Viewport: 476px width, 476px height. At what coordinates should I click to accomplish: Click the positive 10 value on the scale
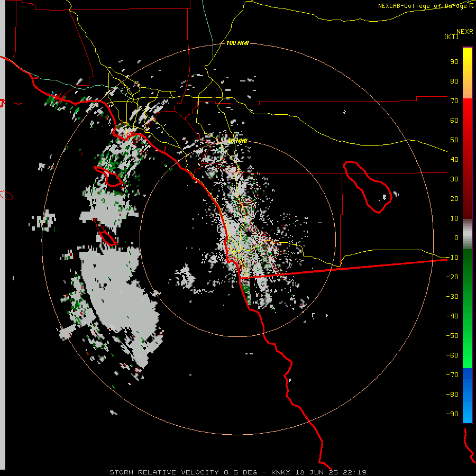coord(454,218)
